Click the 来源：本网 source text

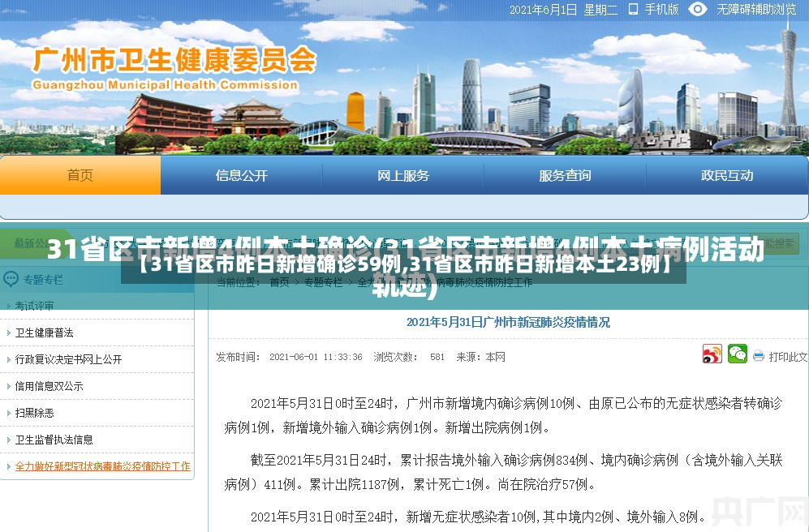(x=480, y=357)
